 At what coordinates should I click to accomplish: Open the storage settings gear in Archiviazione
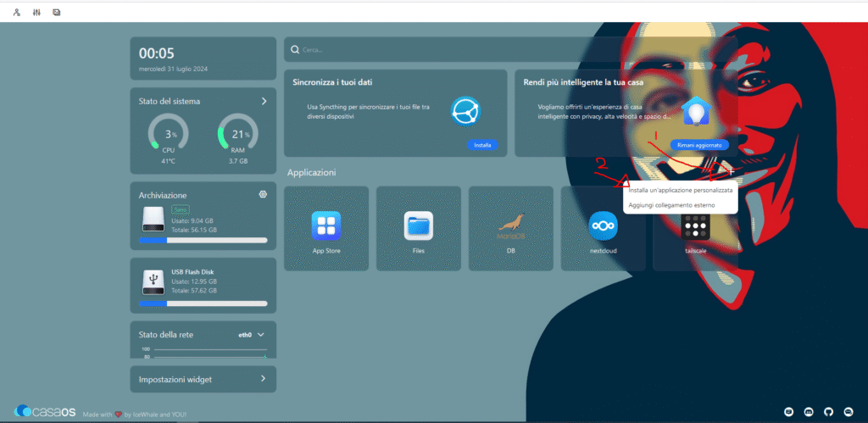pyautogui.click(x=263, y=194)
